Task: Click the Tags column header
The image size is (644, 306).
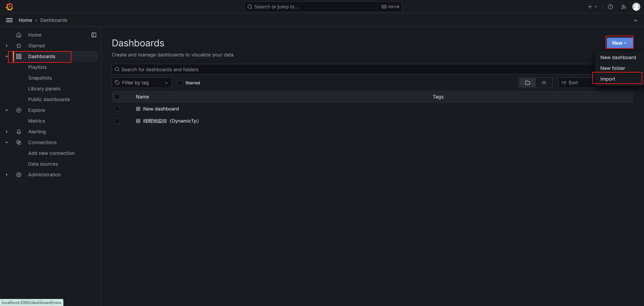Action: [x=438, y=97]
